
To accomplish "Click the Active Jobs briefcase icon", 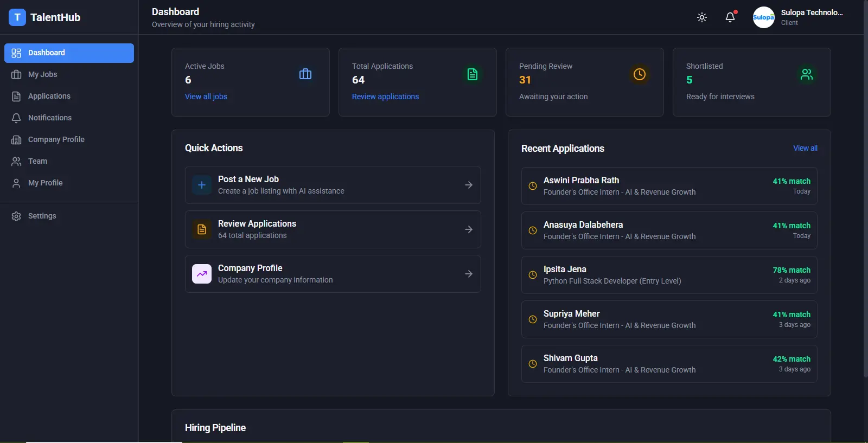I will pos(305,74).
